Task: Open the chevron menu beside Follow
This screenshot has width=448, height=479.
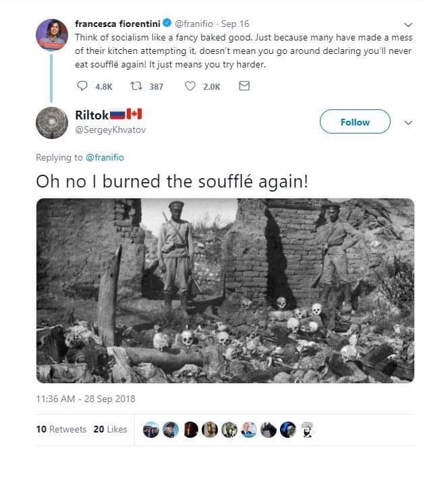Action: 408,123
